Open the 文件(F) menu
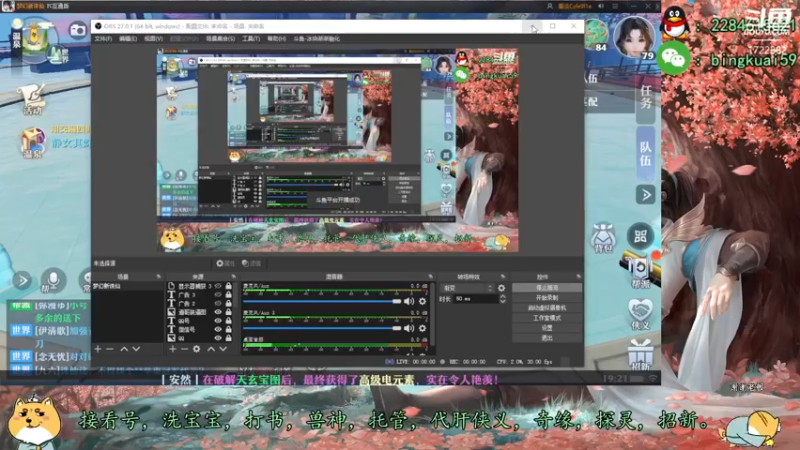This screenshot has width=800, height=450. point(103,39)
